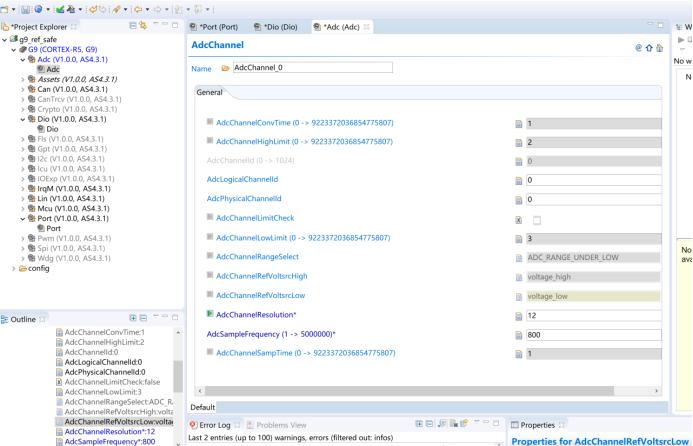Open dropdown next to New wizard icon
This screenshot has width=693, height=446.
pyautogui.click(x=13, y=9)
